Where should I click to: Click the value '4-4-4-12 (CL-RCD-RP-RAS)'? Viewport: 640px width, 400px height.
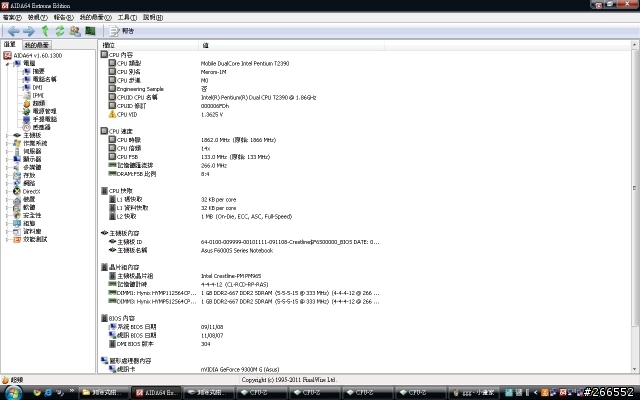(x=235, y=284)
